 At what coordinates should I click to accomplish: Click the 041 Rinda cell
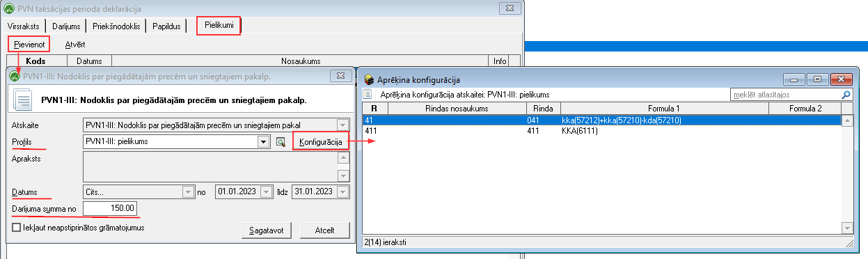click(x=534, y=120)
